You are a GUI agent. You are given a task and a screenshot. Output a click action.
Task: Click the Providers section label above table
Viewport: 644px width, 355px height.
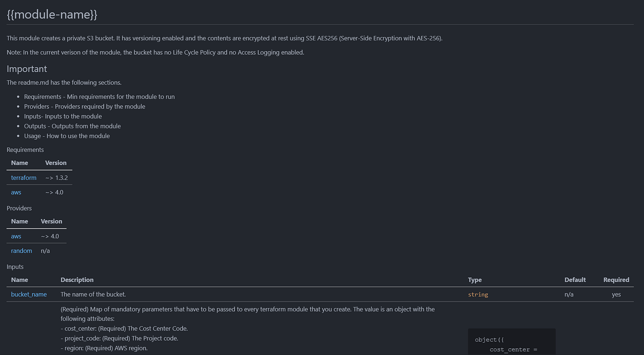[19, 208]
